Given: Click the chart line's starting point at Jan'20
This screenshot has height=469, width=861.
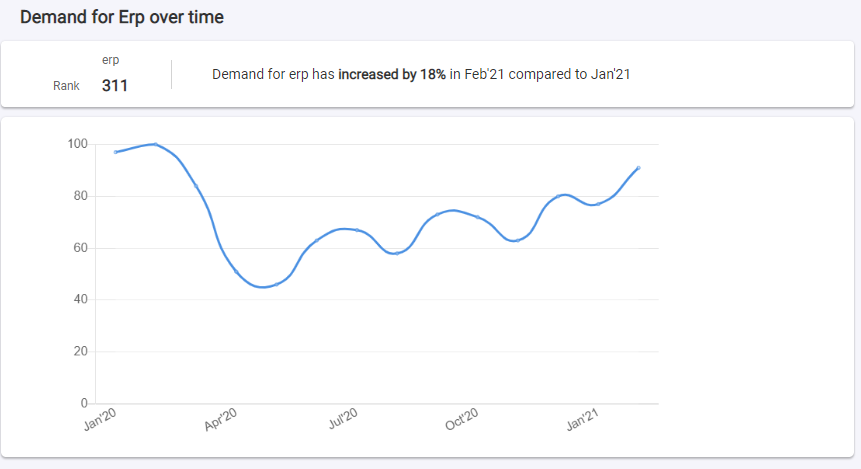Looking at the screenshot, I should coord(116,152).
